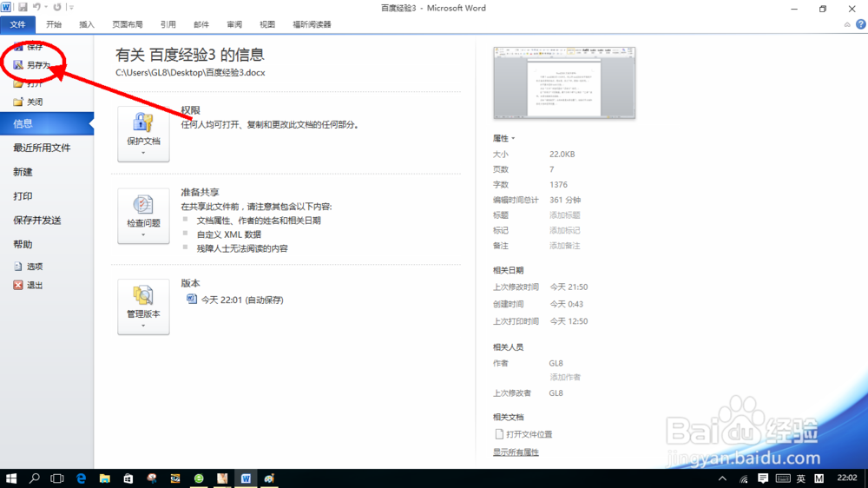Switch to the 引用 ribbon tab
Screen dimensions: 868x488
(168, 24)
